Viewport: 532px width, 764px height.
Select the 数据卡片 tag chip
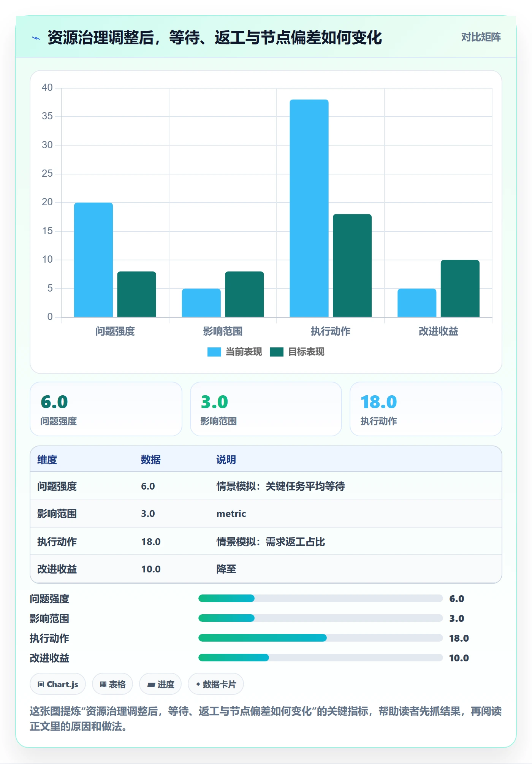coord(216,684)
